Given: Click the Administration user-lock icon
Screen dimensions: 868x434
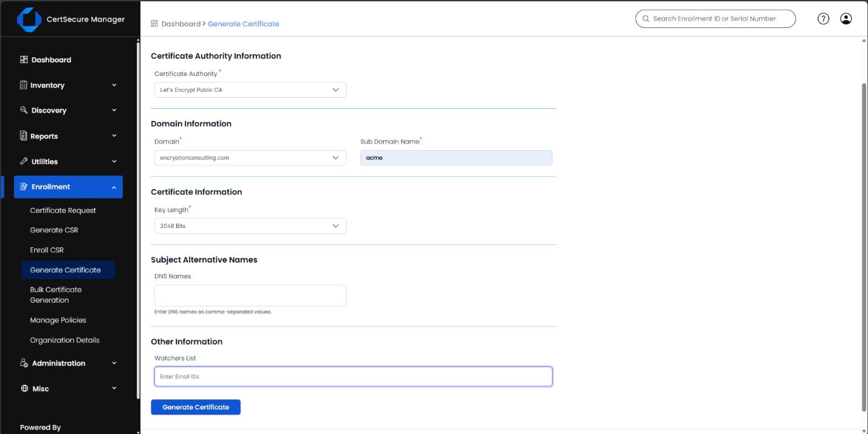Looking at the screenshot, I should click(24, 363).
